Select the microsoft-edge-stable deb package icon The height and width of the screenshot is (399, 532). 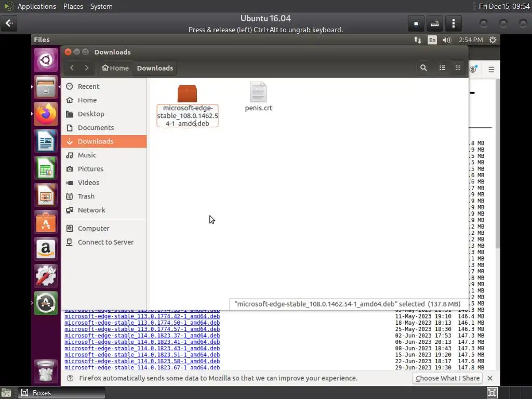coord(187,94)
